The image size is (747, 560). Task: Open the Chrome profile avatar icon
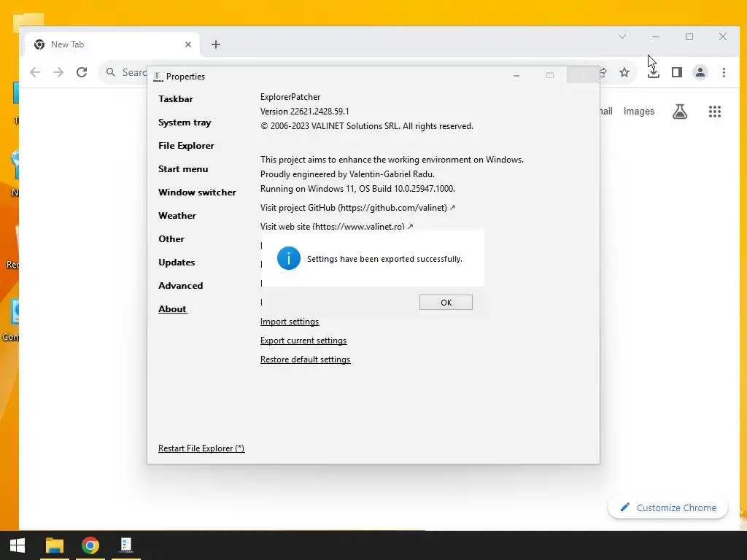tap(700, 72)
